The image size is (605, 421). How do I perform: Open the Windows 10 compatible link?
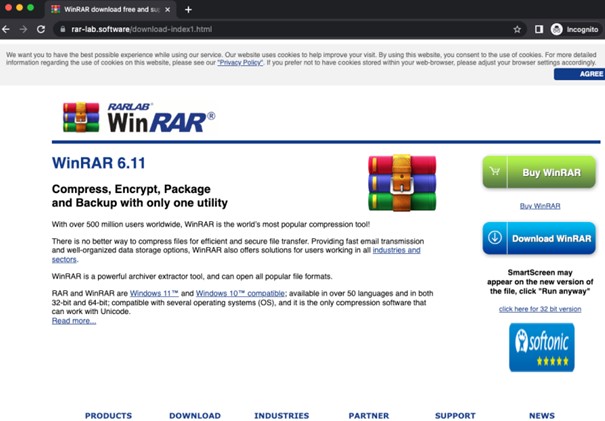241,293
